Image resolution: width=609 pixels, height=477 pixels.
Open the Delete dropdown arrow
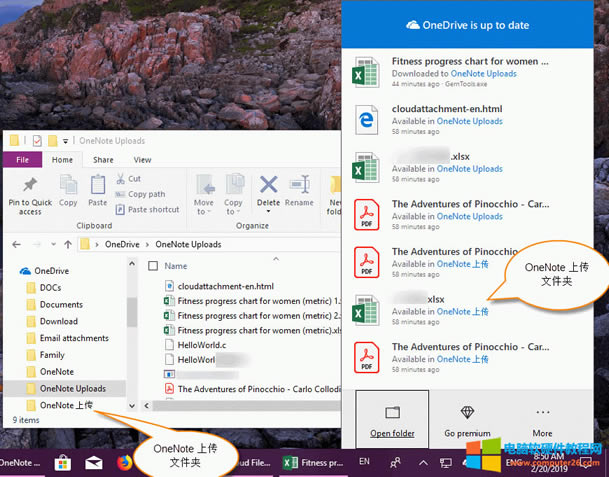coord(268,212)
